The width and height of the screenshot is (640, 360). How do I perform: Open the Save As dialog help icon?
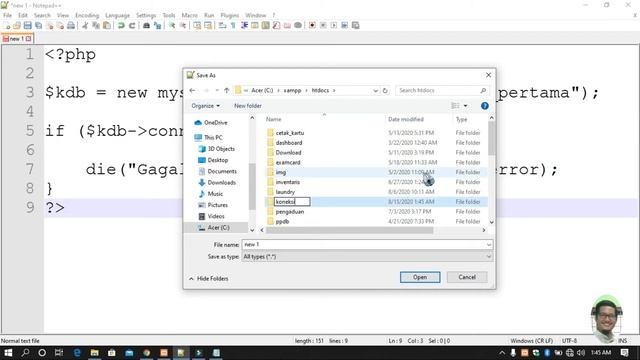tap(484, 106)
